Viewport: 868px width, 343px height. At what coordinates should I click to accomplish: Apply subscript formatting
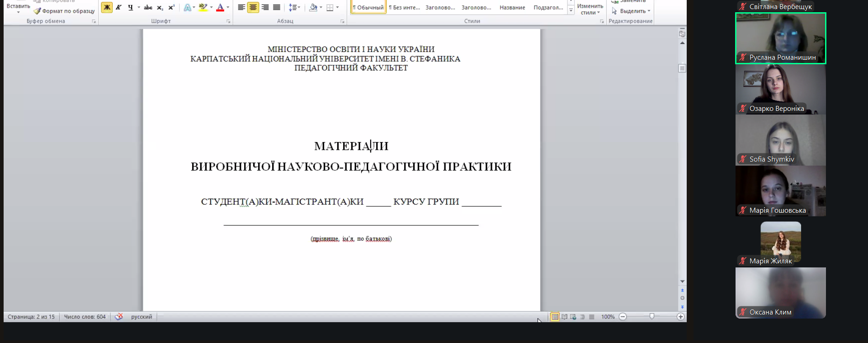(x=160, y=7)
